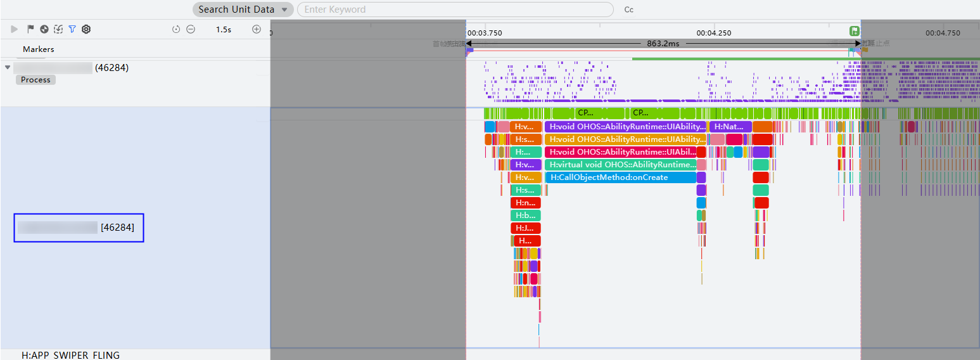Select the green H:b... trace slice
The image size is (980, 360).
(x=526, y=215)
